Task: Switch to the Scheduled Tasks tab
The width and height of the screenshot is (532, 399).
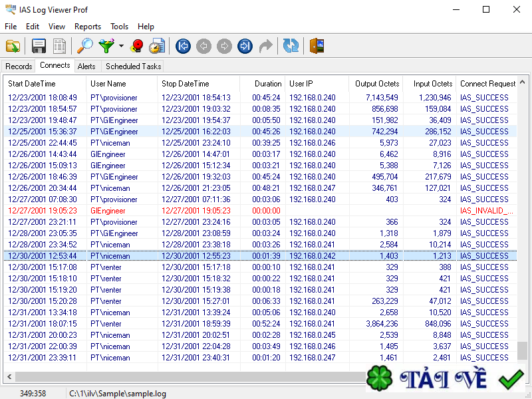Action: [x=133, y=66]
